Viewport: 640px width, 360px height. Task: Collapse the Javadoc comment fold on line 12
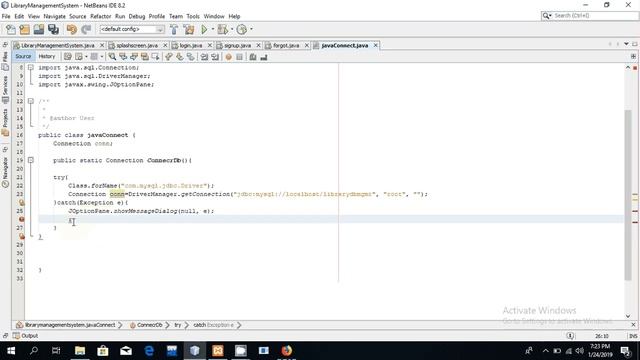pos(31,101)
